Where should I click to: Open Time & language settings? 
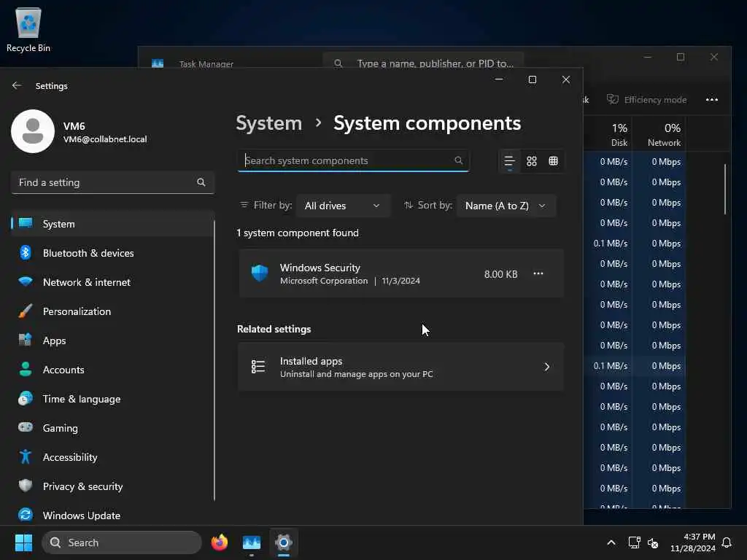click(112, 399)
